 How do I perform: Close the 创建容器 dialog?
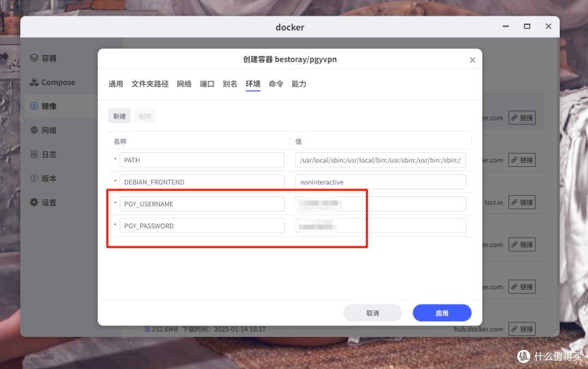pyautogui.click(x=473, y=60)
